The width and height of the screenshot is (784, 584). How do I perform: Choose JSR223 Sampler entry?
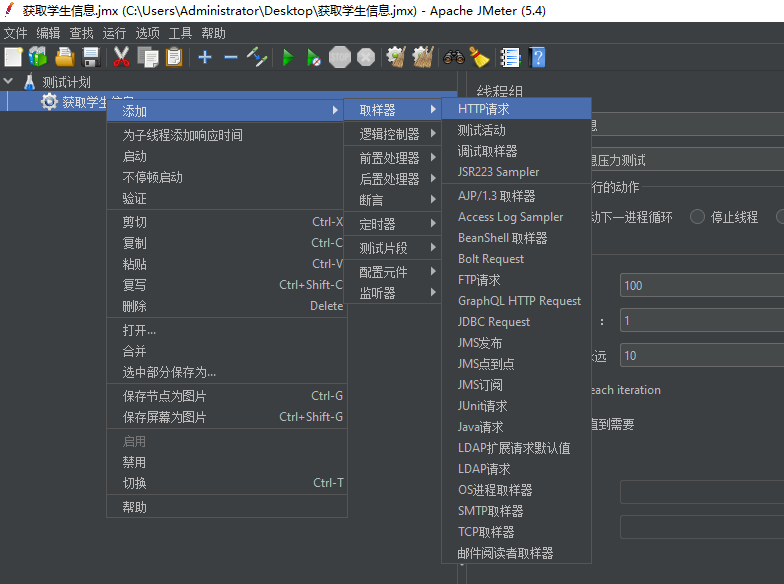pyautogui.click(x=516, y=172)
